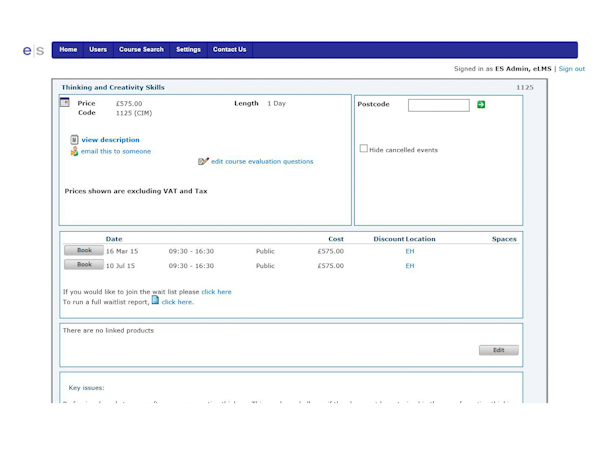600x450 pixels.
Task: Open the Settings menu item
Action: pyautogui.click(x=188, y=50)
